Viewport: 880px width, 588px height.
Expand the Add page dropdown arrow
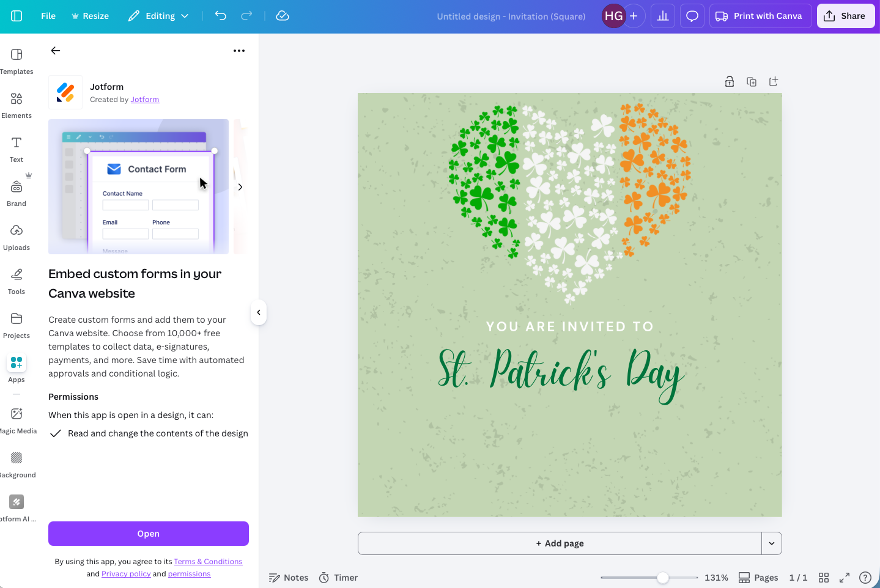click(x=771, y=543)
